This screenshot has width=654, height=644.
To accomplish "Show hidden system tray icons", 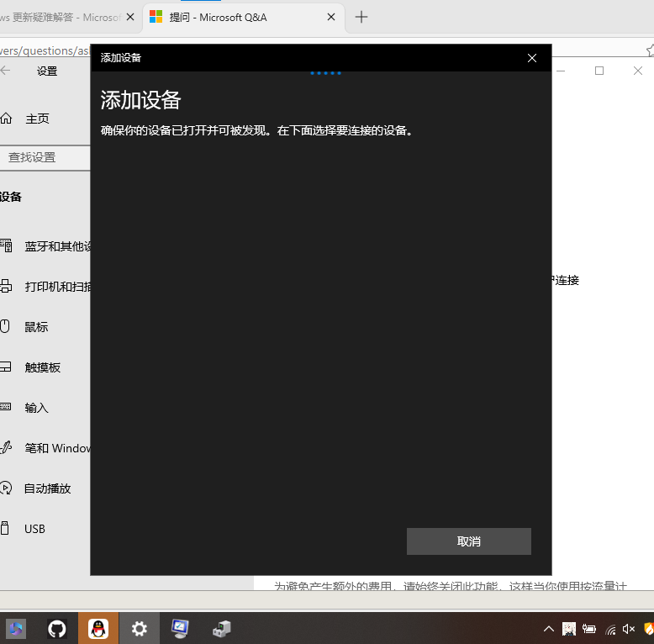I will (x=549, y=629).
